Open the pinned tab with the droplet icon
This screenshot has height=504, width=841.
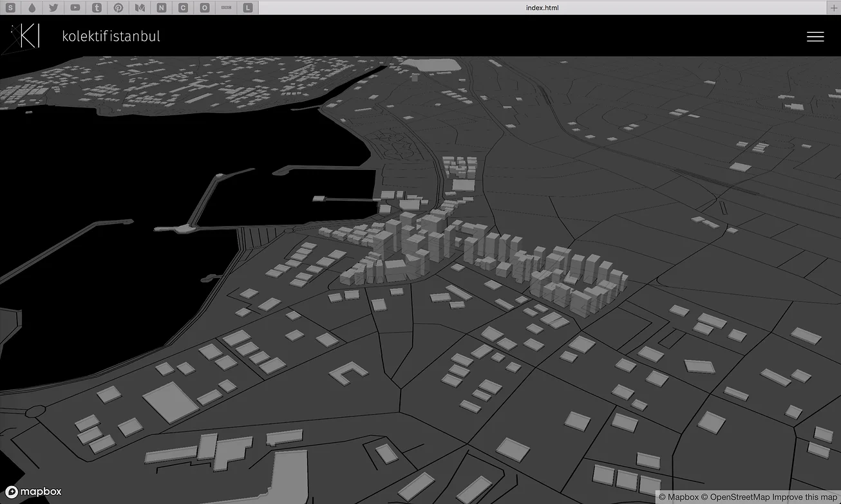[x=32, y=8]
